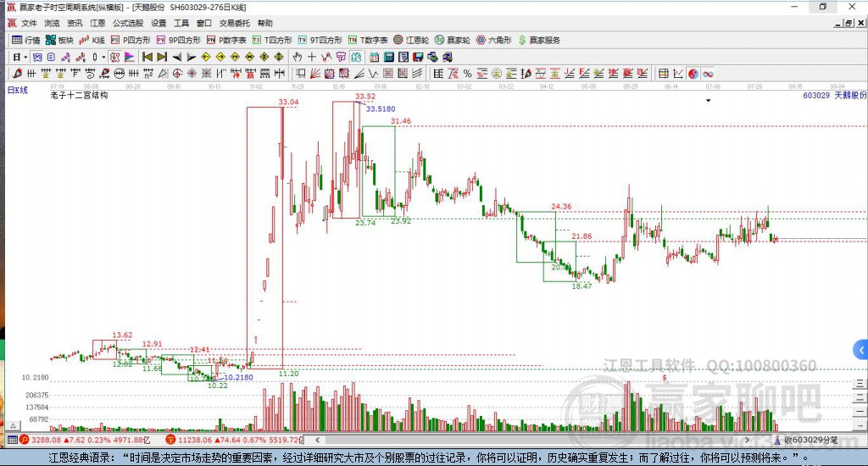The width and height of the screenshot is (868, 466).
Task: Click the right arrow of horizontal scrollbar
Action: click(748, 440)
